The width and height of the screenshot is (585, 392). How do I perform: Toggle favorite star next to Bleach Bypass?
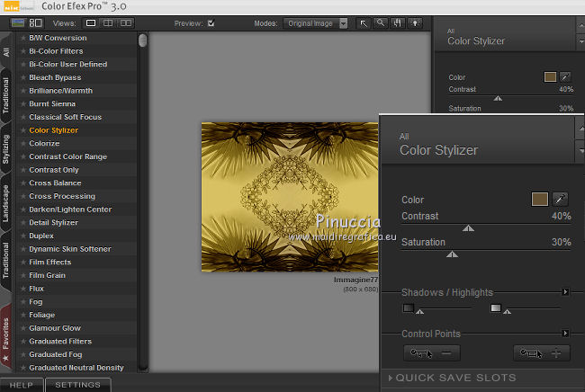coord(23,77)
